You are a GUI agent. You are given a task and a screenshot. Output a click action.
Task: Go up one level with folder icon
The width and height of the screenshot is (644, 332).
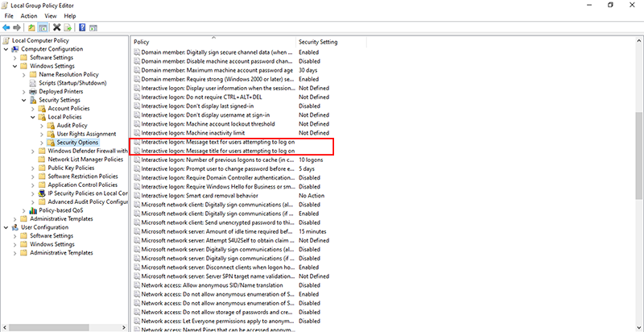tap(31, 27)
